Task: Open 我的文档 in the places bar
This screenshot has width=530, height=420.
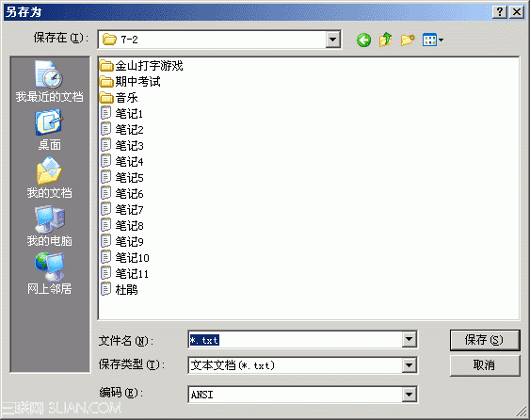Action: [x=49, y=178]
